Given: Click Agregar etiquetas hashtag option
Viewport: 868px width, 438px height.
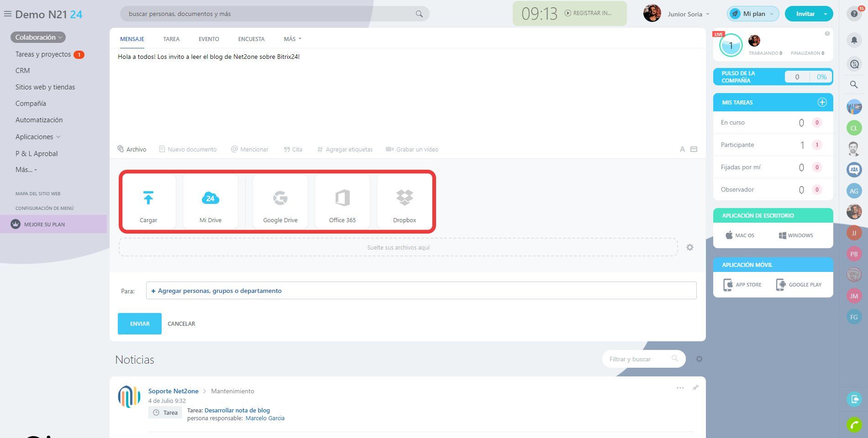Looking at the screenshot, I should coord(345,149).
